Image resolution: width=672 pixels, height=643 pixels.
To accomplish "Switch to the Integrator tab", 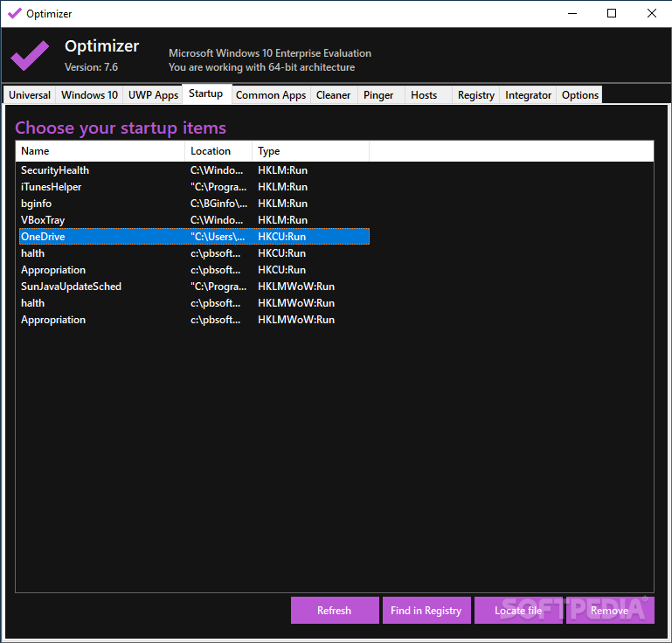I will click(x=528, y=95).
